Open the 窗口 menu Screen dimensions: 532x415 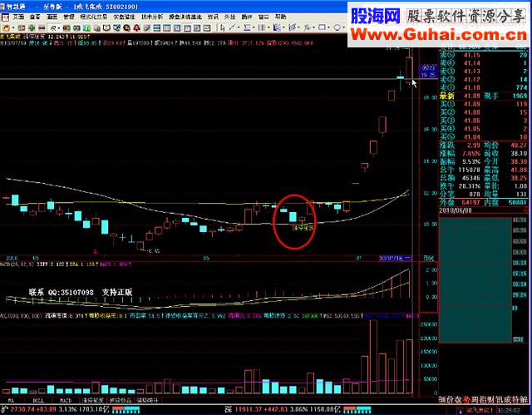click(264, 17)
